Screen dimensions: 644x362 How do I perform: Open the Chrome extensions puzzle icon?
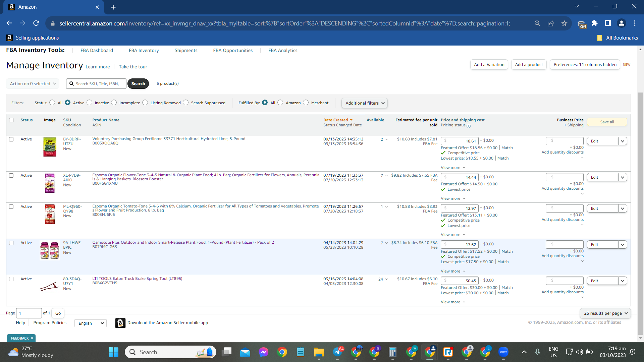pyautogui.click(x=595, y=23)
